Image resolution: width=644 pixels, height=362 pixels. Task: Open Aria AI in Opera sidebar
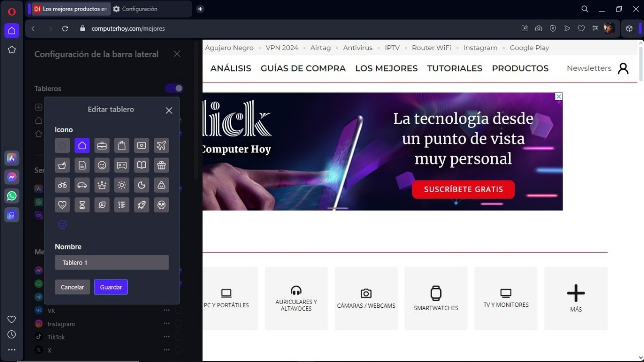[12, 158]
